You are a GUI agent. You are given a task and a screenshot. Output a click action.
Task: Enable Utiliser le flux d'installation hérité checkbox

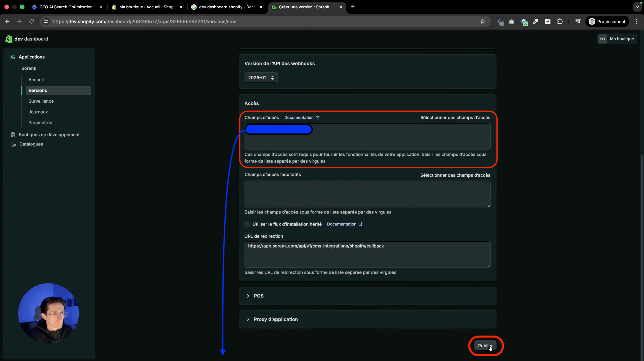(247, 224)
